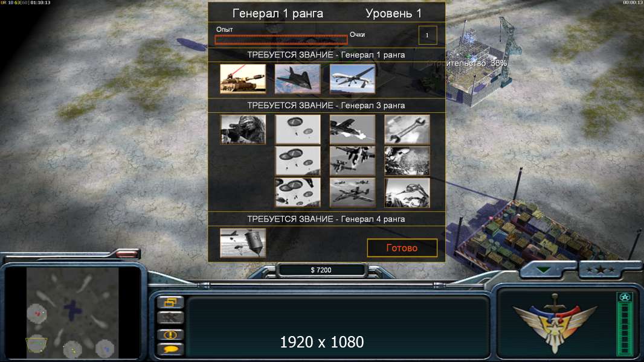This screenshot has height=362, width=644.
Task: Click the Очки points counter box
Action: pos(428,35)
